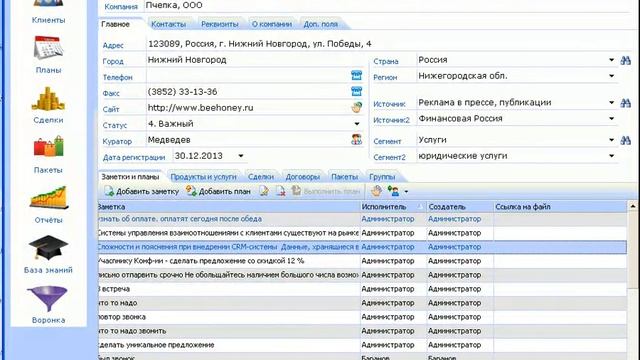Sort by the Создатель column header
The height and width of the screenshot is (360, 640).
[460, 207]
